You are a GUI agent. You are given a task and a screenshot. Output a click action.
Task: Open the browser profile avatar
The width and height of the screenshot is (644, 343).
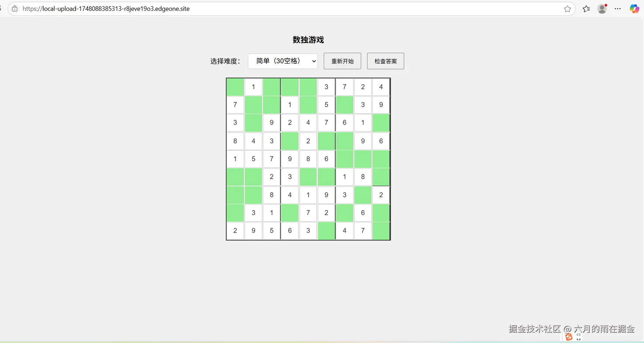602,9
